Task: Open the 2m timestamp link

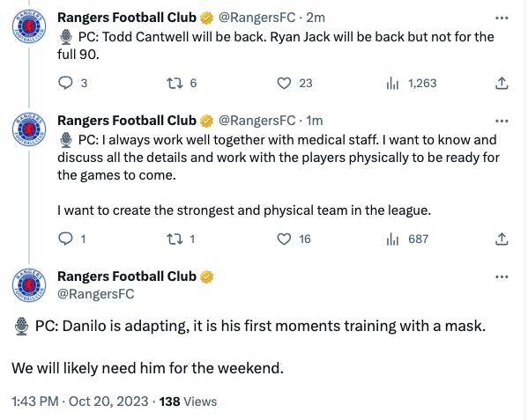Action: click(x=316, y=18)
